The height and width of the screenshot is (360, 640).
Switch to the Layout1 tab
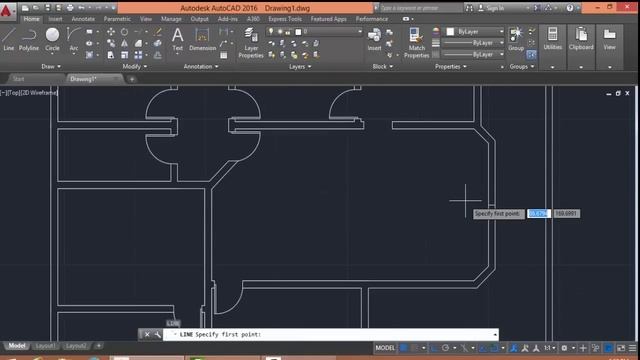(45, 346)
